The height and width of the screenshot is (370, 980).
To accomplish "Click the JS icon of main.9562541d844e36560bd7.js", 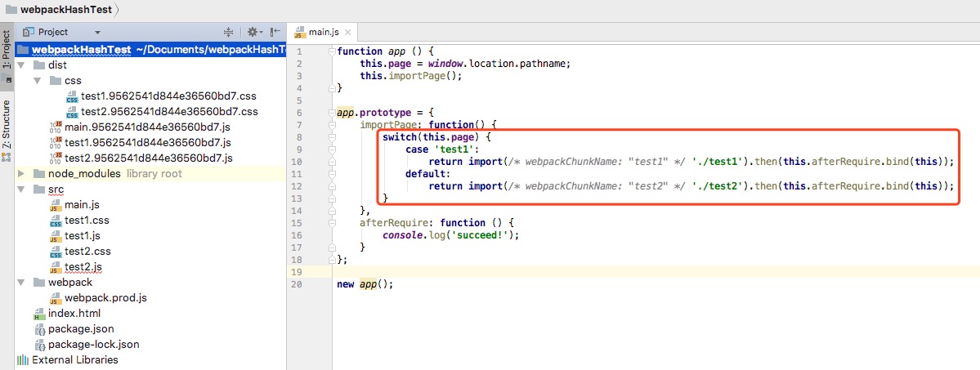I will [56, 127].
